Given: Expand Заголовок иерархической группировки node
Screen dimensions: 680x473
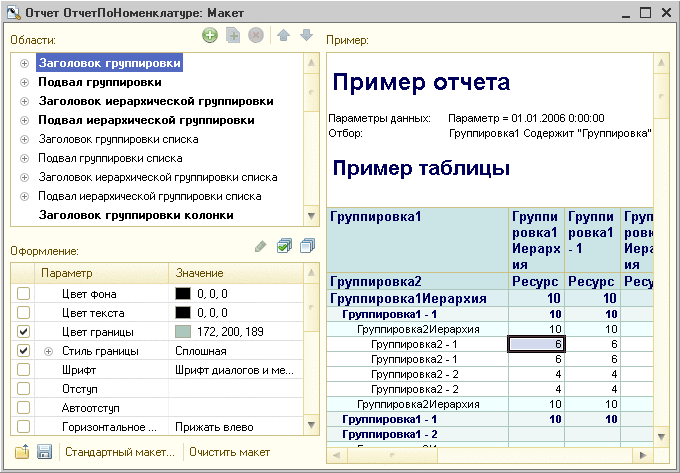Looking at the screenshot, I should (x=24, y=101).
